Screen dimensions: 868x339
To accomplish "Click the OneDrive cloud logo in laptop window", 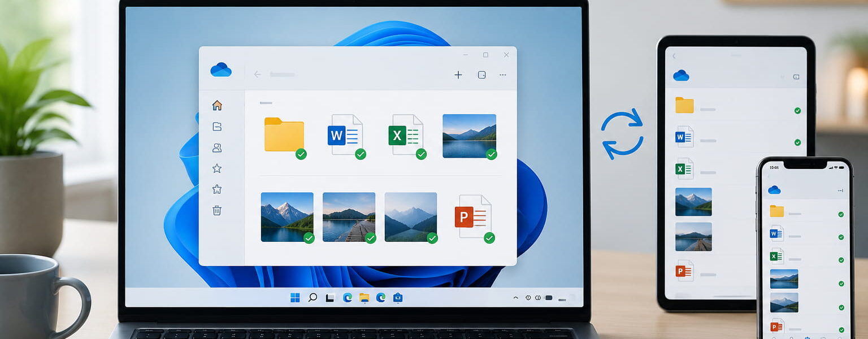I will 221,69.
